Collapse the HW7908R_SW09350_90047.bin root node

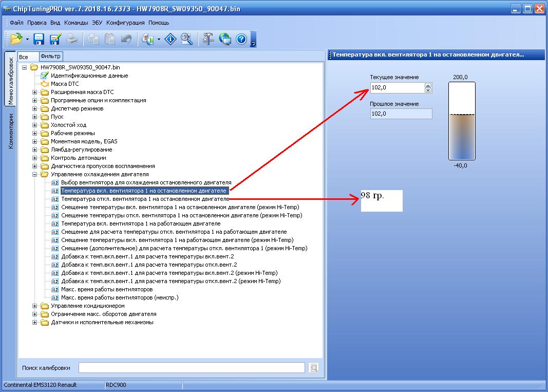click(25, 67)
